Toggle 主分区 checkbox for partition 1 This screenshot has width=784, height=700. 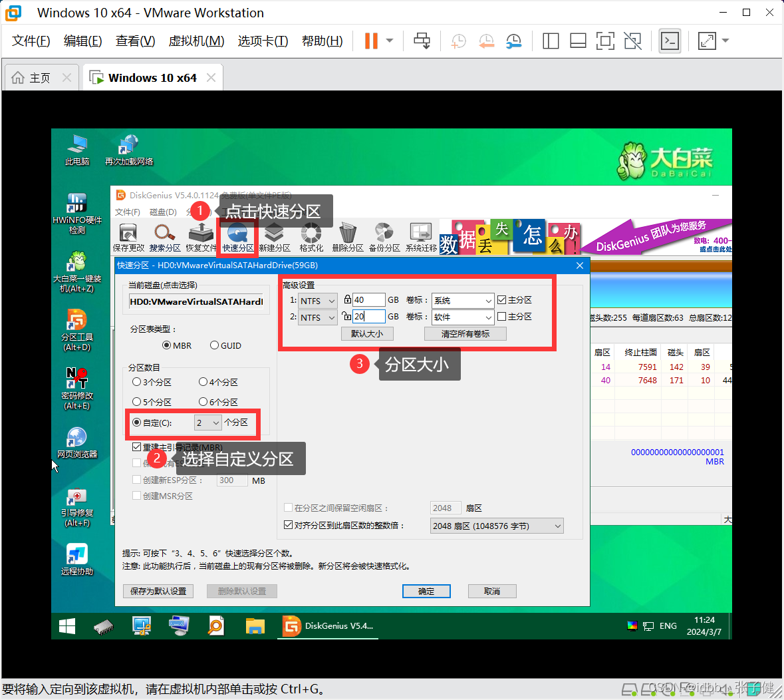(502, 299)
